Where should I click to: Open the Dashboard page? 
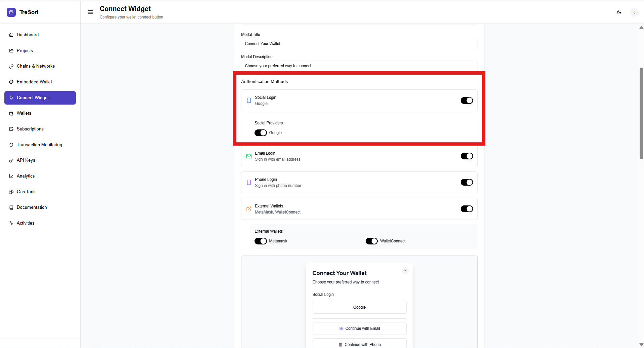pos(28,35)
